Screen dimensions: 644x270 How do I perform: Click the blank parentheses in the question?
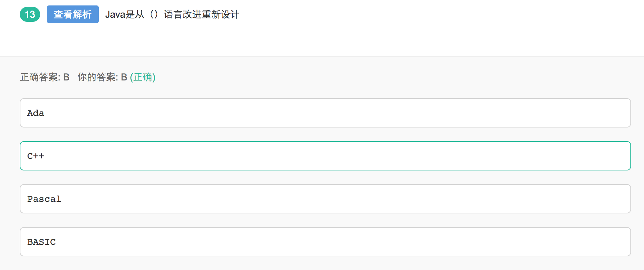tap(154, 14)
